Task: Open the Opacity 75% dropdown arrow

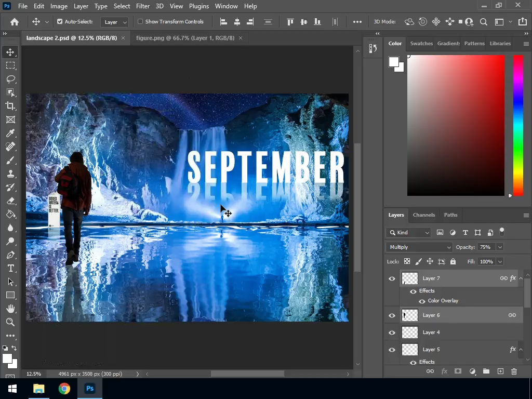Action: pos(500,247)
